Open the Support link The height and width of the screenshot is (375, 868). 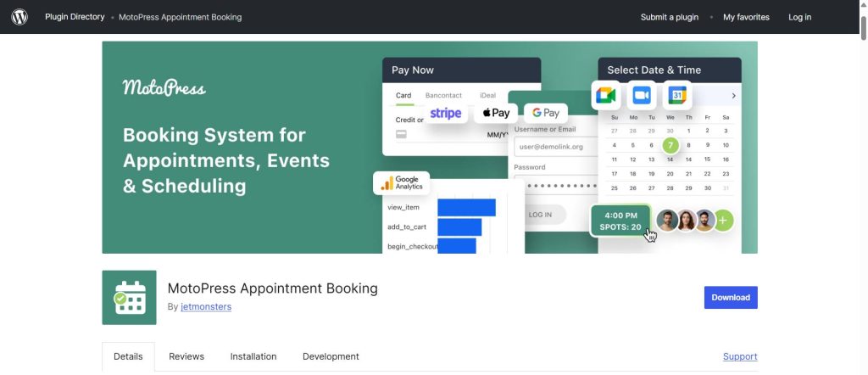[740, 356]
